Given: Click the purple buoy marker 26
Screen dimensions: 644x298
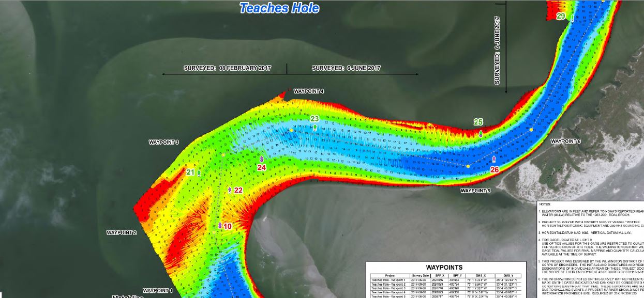Looking at the screenshot, I should click(x=494, y=159).
